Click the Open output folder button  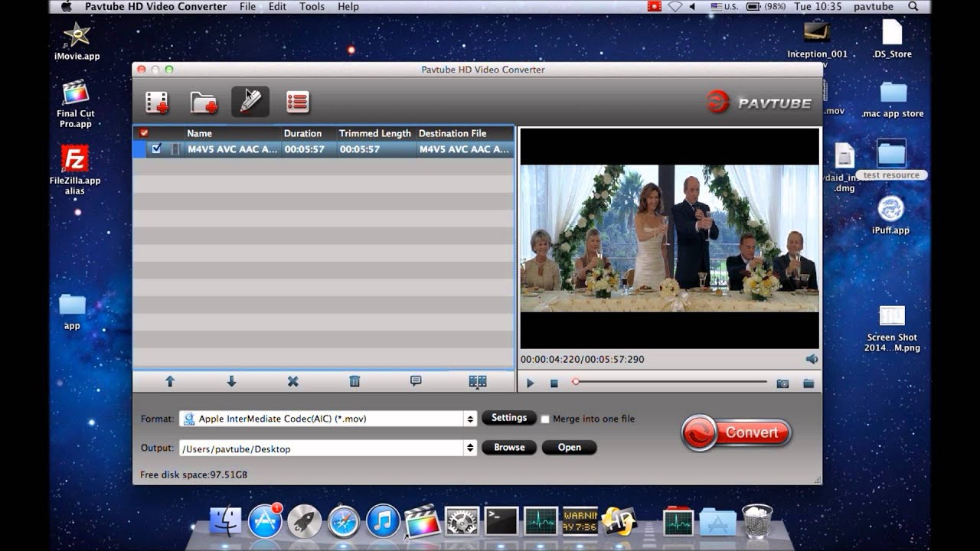569,448
